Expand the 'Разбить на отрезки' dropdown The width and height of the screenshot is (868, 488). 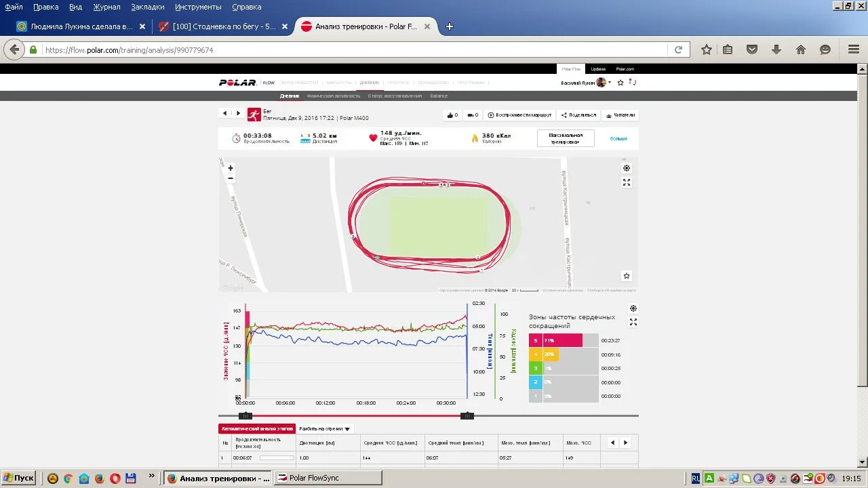pos(325,429)
